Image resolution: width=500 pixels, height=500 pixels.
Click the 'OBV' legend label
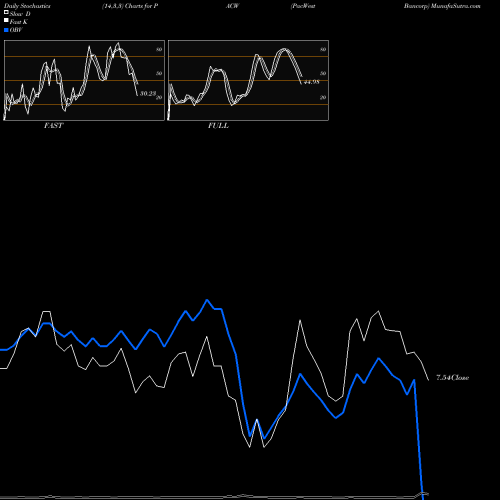[16, 30]
